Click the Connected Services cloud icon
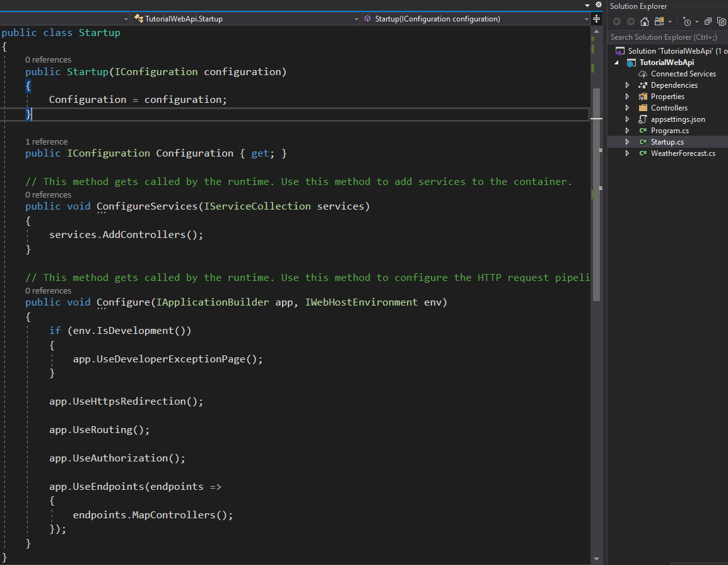The width and height of the screenshot is (728, 565). (x=643, y=74)
